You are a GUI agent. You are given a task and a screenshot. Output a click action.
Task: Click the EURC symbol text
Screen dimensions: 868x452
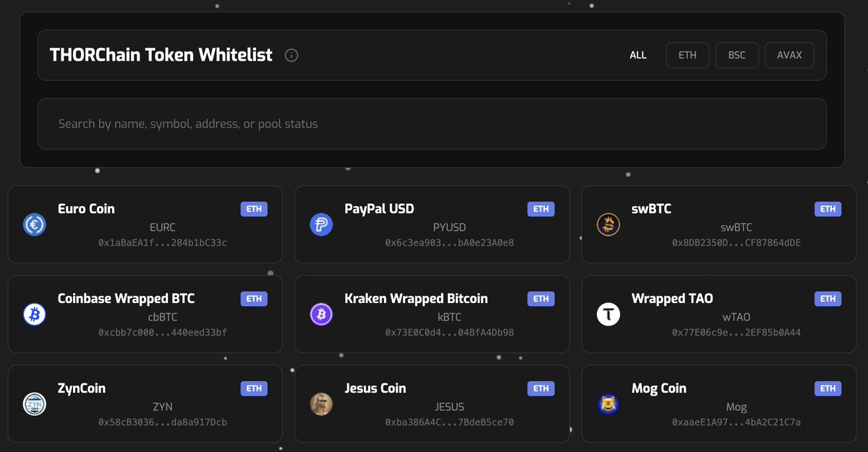coord(163,227)
